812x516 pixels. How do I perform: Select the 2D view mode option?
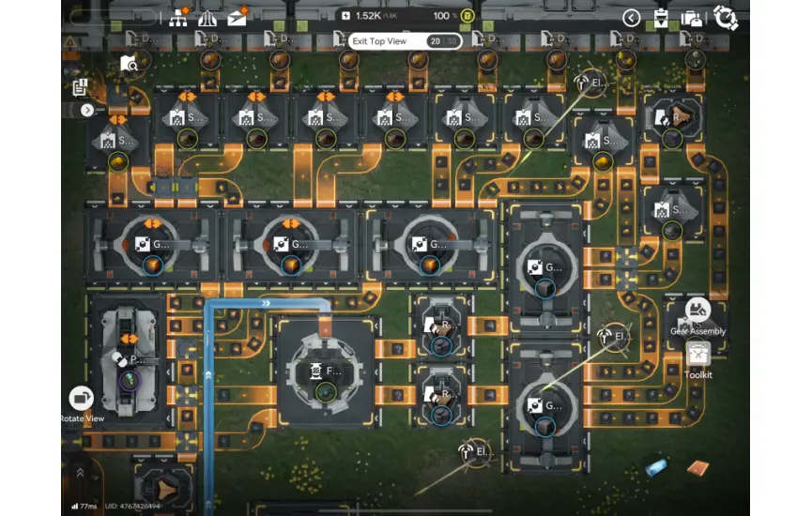click(x=435, y=41)
